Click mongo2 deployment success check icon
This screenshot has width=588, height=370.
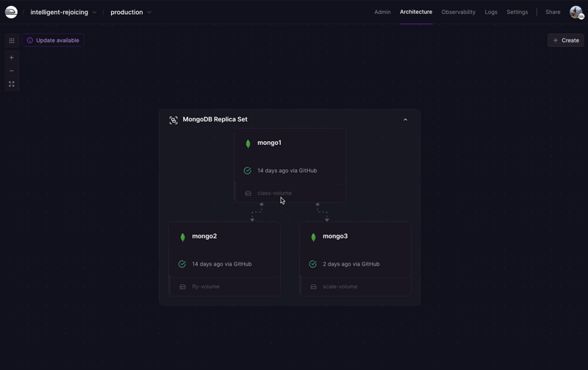(182, 264)
